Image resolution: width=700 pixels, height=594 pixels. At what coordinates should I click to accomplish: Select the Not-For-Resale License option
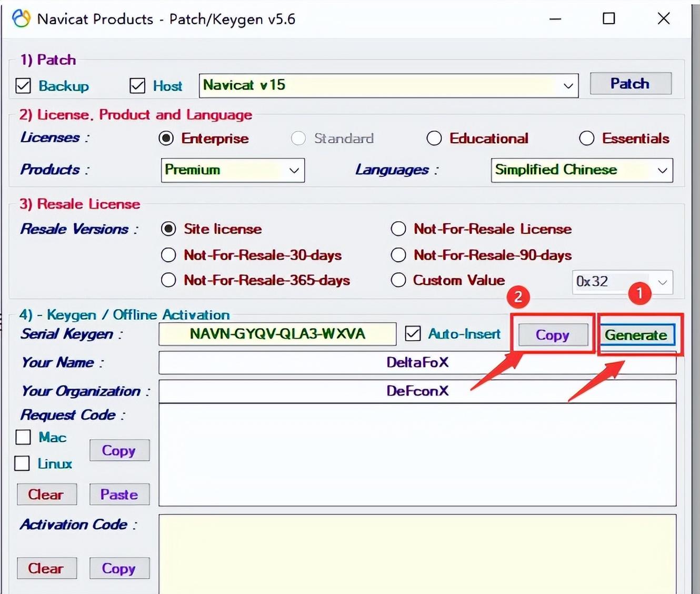click(x=398, y=229)
